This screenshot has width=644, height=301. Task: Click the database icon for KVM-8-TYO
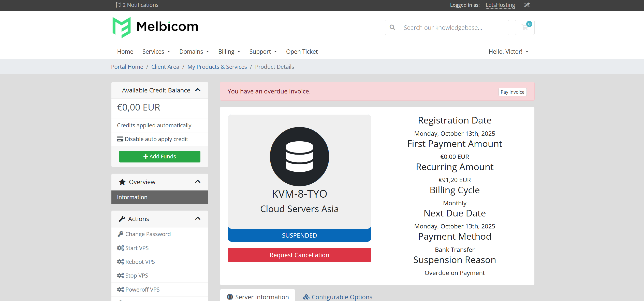pos(299,156)
